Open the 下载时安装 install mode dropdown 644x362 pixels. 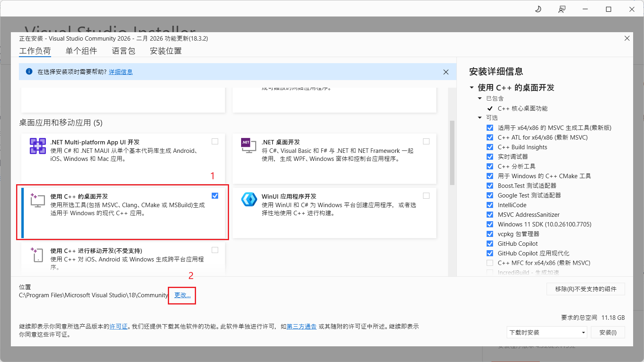pos(547,332)
